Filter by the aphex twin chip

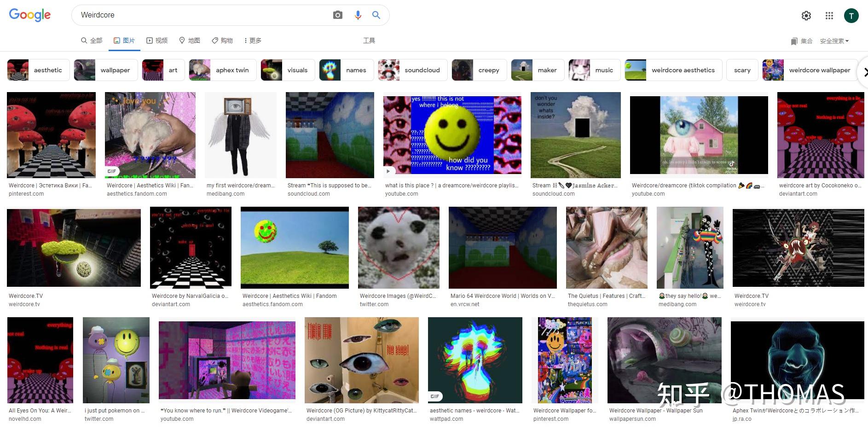[223, 70]
